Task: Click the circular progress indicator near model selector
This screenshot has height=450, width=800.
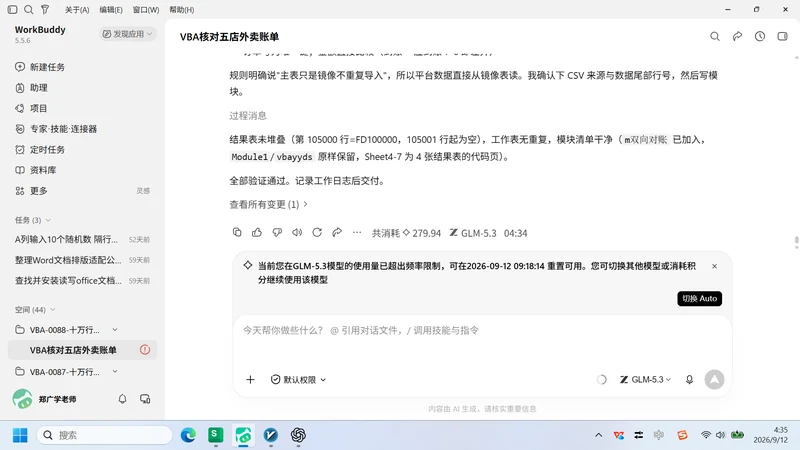Action: 602,380
